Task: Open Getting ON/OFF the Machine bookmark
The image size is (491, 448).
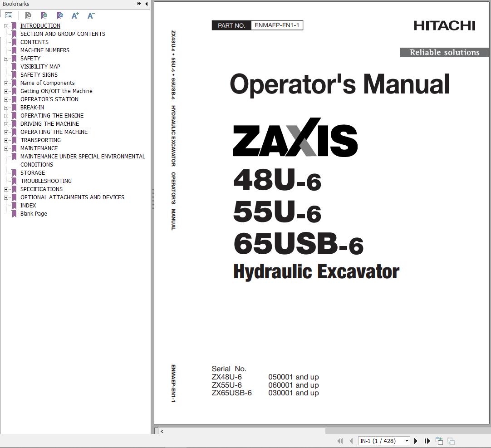Action: [x=56, y=91]
